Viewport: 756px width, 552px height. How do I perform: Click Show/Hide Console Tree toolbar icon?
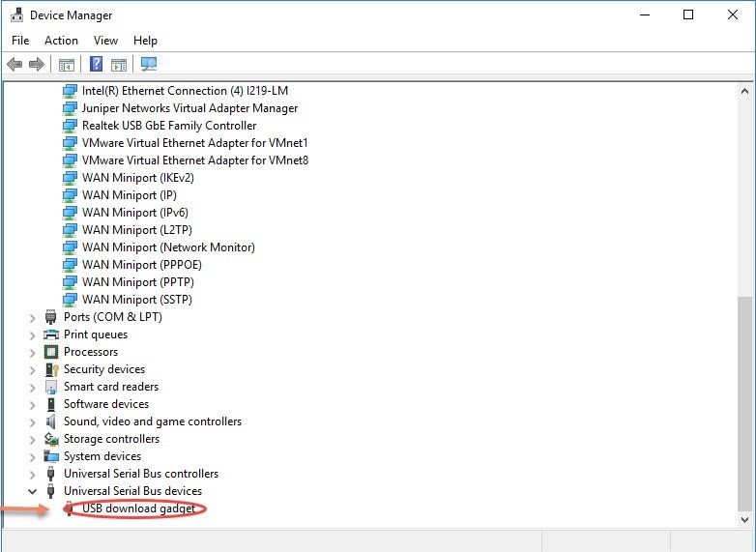point(67,65)
